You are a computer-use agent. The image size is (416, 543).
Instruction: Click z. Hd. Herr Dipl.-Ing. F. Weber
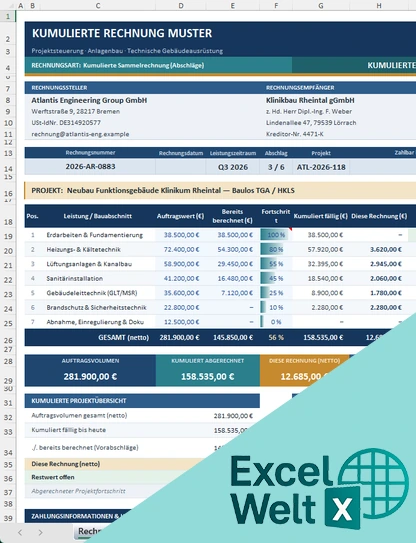click(x=309, y=112)
